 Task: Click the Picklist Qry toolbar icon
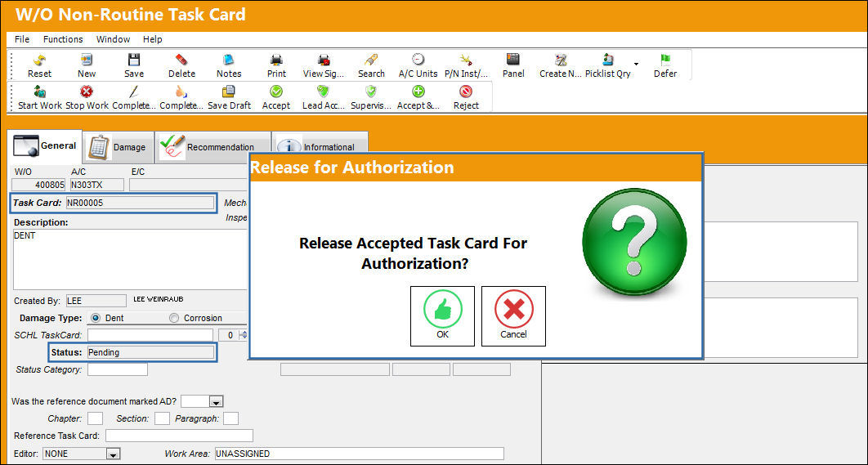[608, 60]
